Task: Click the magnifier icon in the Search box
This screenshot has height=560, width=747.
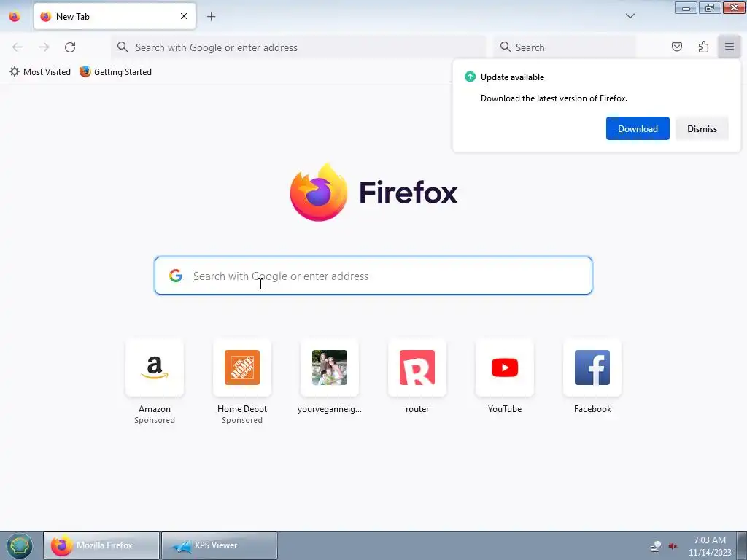Action: click(x=505, y=47)
